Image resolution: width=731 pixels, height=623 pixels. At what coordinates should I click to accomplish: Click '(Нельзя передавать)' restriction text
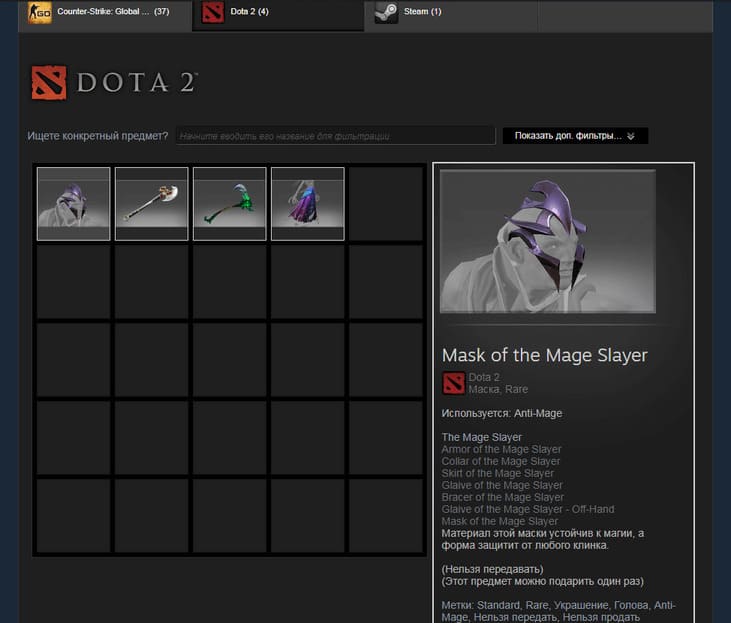492,569
